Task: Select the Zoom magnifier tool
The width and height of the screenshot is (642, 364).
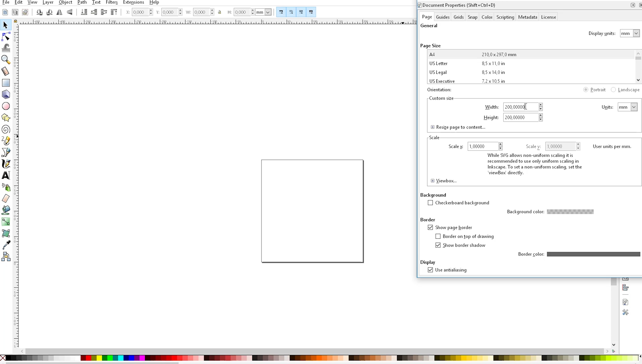Action: tap(6, 60)
